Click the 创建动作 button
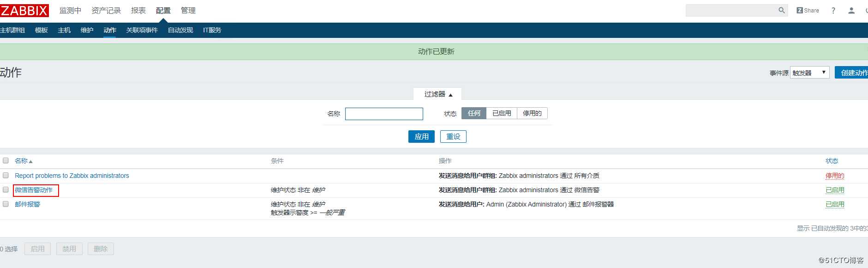The image size is (868, 268). [x=852, y=73]
